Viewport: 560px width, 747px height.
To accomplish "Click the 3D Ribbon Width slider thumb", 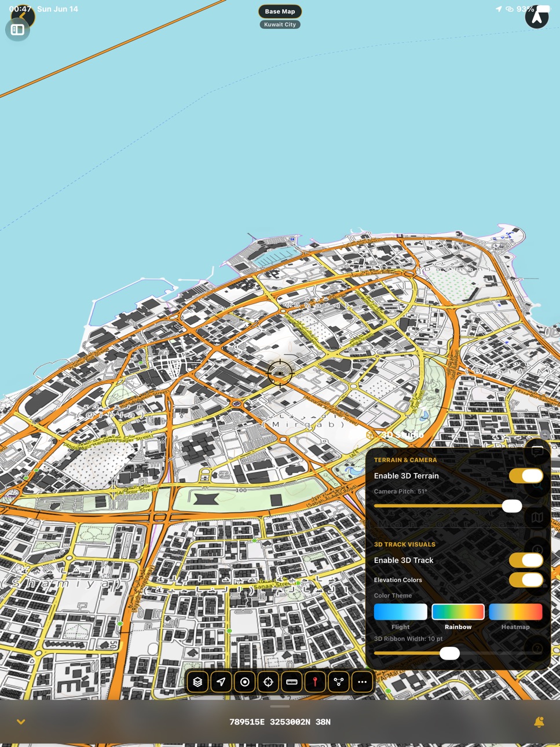I will pyautogui.click(x=449, y=653).
